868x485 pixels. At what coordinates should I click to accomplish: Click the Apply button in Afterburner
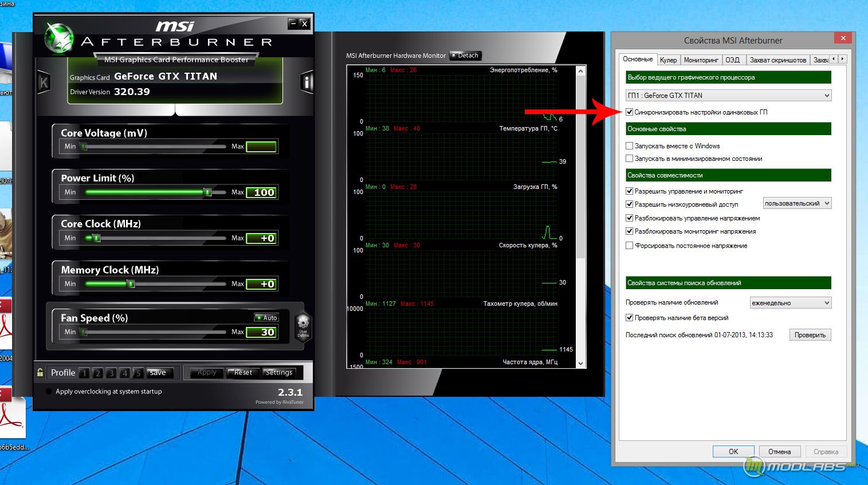point(207,373)
